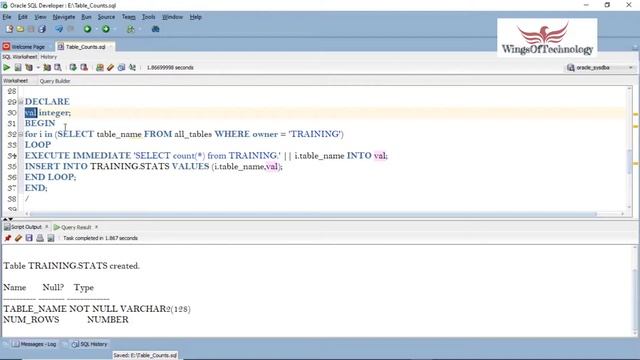This screenshot has height=360, width=640.
Task: Click the 'Table TRAINING.STATS created.' output line
Action: (71, 266)
